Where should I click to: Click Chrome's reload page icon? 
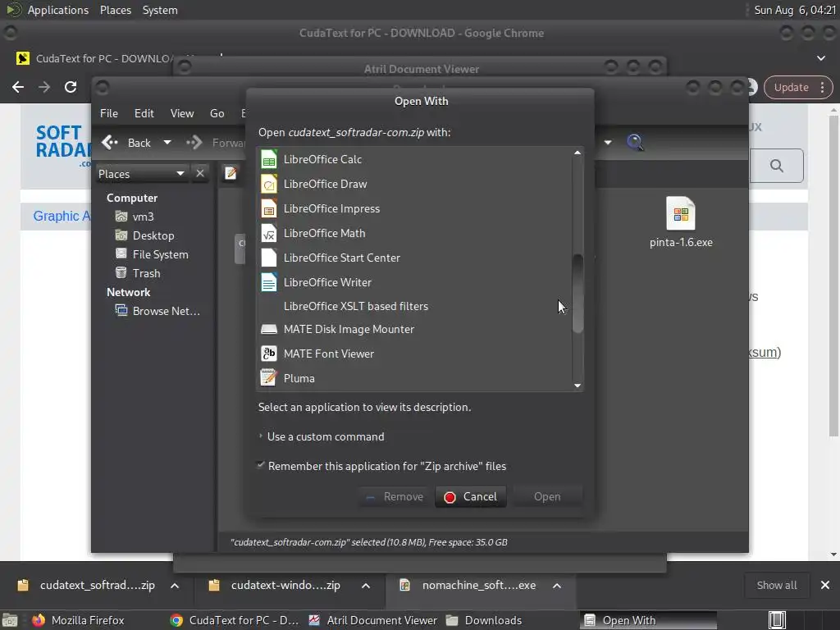pyautogui.click(x=71, y=87)
